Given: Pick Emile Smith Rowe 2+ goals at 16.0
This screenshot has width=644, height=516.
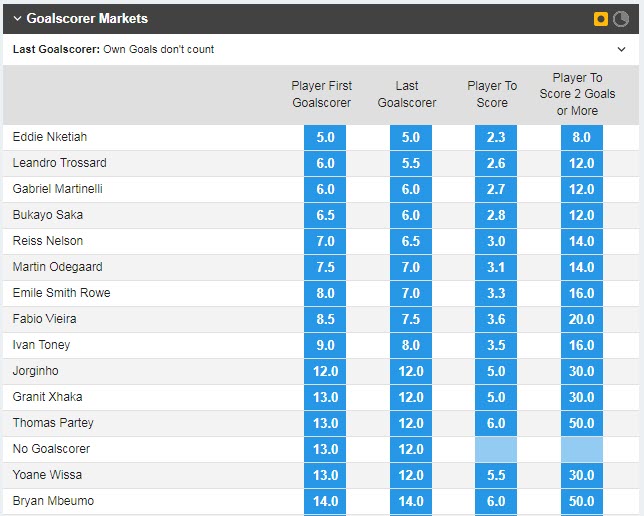Looking at the screenshot, I should [583, 293].
